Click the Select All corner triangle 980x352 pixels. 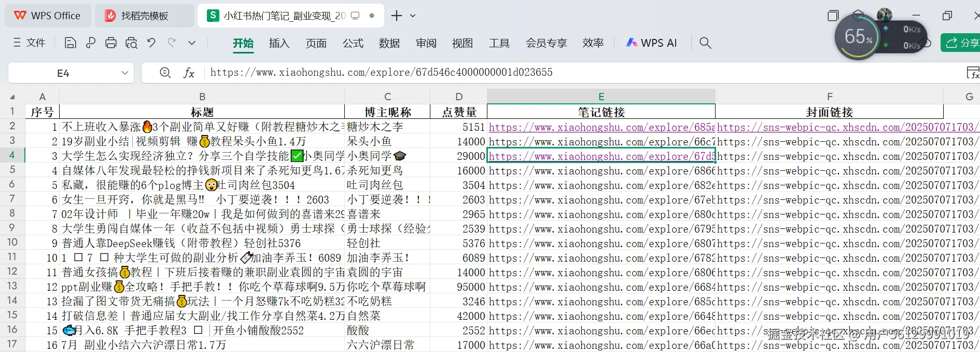[x=12, y=97]
